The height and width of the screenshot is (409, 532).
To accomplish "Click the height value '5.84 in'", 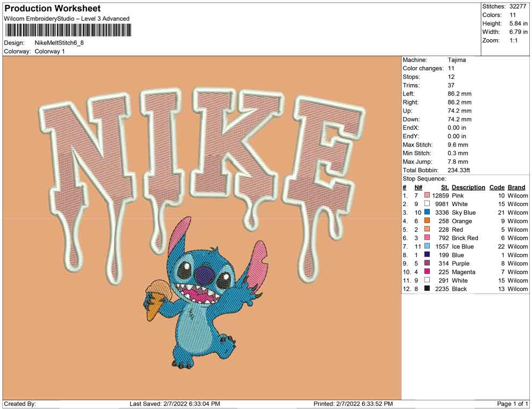I will click(518, 24).
